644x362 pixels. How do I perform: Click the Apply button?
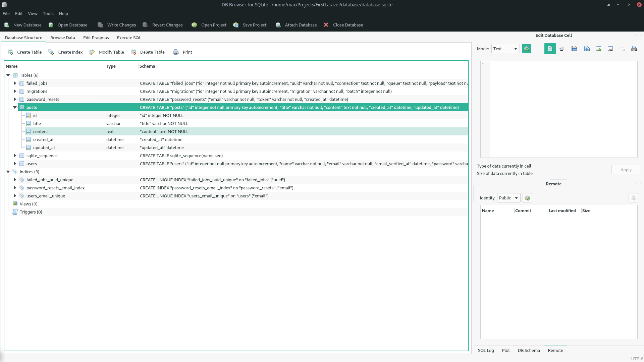(626, 170)
